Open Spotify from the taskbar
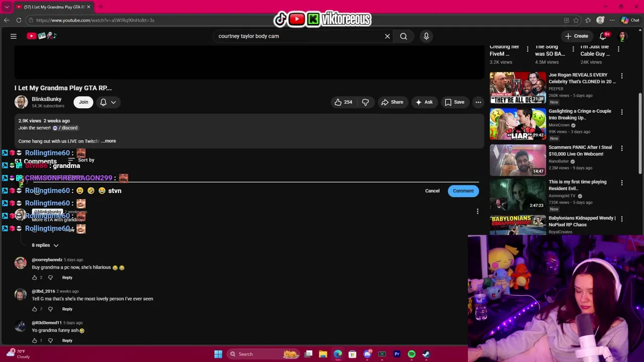 point(412,354)
